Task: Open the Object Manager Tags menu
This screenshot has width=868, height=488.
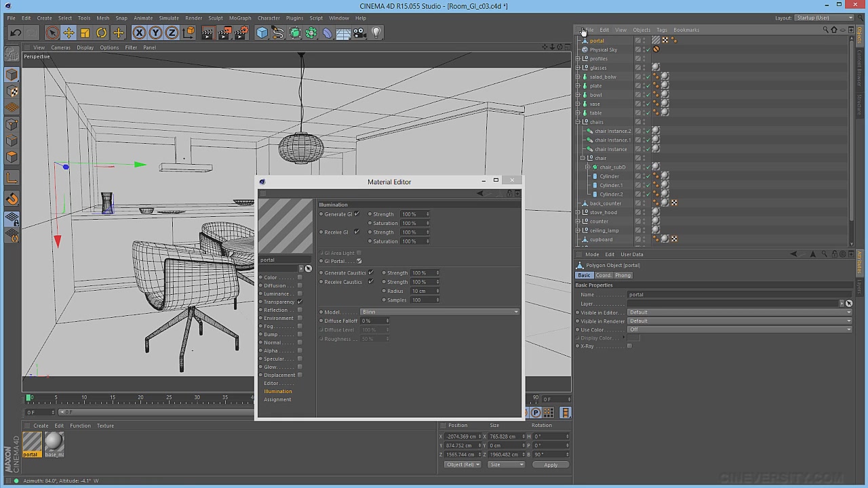Action: click(x=662, y=30)
